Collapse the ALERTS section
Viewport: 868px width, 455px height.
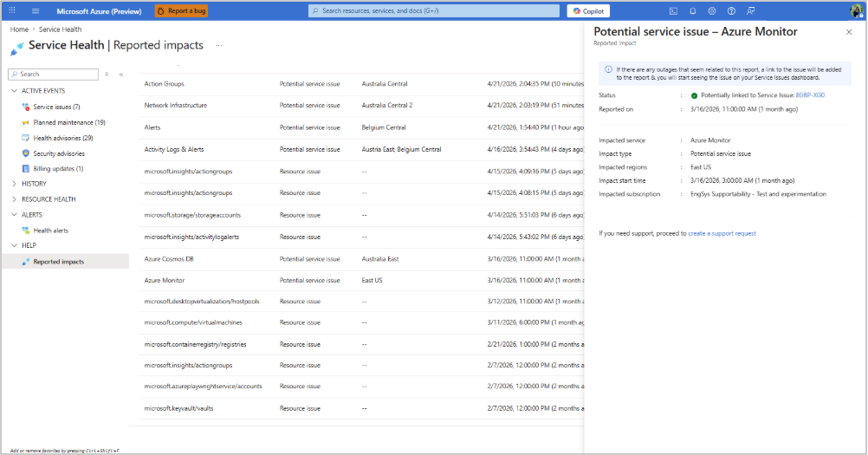[15, 215]
